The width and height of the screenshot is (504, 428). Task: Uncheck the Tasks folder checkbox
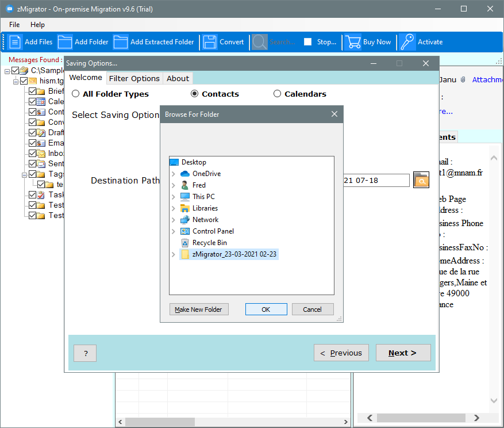tap(32, 194)
